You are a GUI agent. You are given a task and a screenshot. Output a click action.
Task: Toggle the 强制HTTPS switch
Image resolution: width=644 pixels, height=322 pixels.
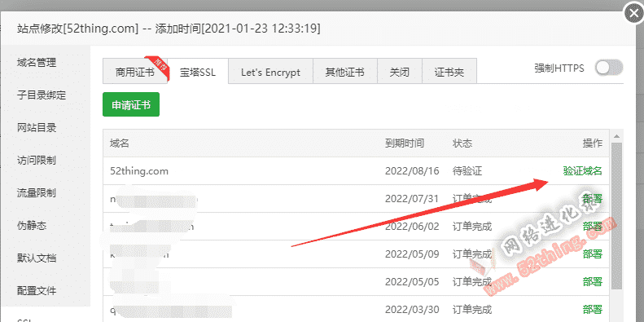(x=609, y=68)
